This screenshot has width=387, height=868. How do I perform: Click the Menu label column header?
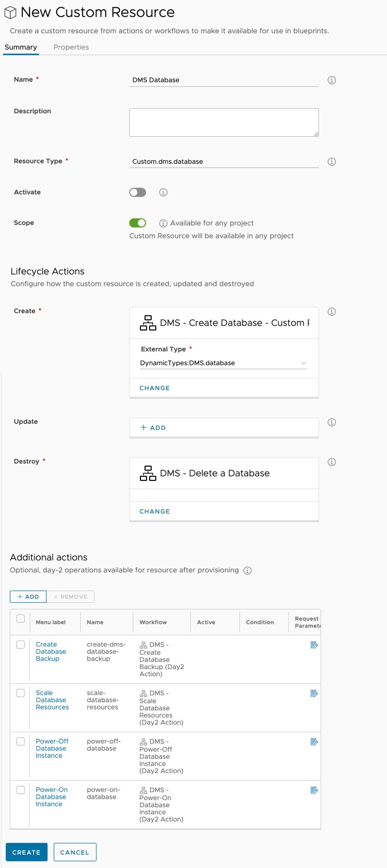[51, 622]
